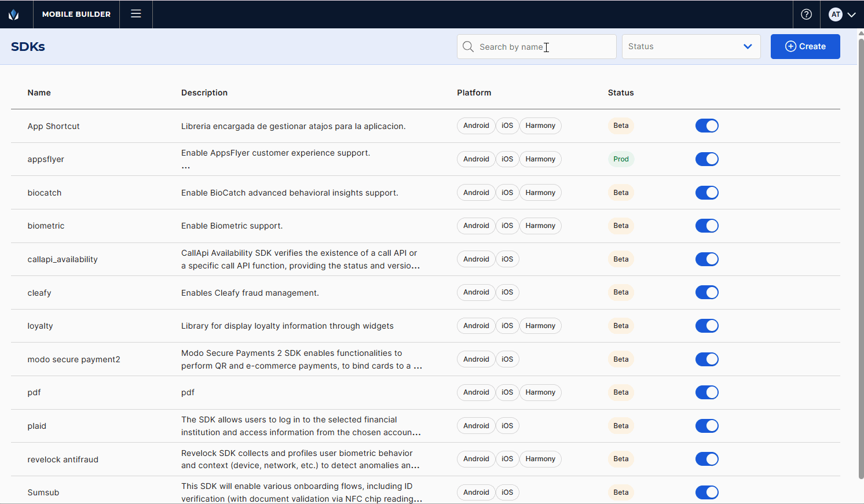
Task: Click the Harmony tag in loyalty row
Action: point(540,326)
